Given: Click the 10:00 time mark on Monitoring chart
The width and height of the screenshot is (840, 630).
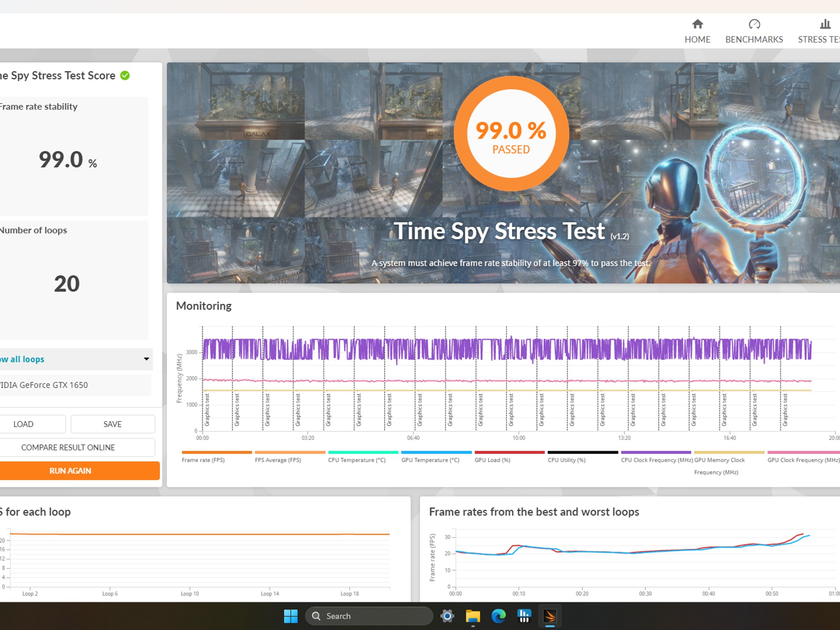Looking at the screenshot, I should pos(519,438).
